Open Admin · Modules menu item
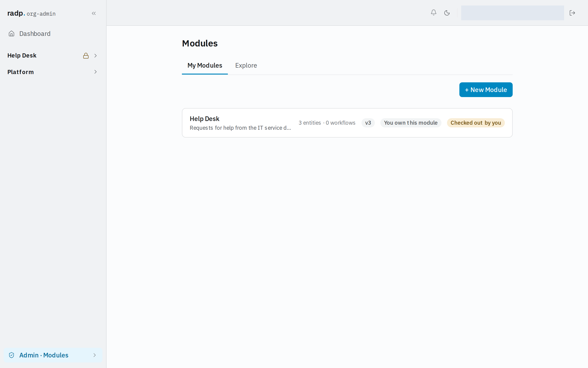The image size is (588, 368). (53, 355)
